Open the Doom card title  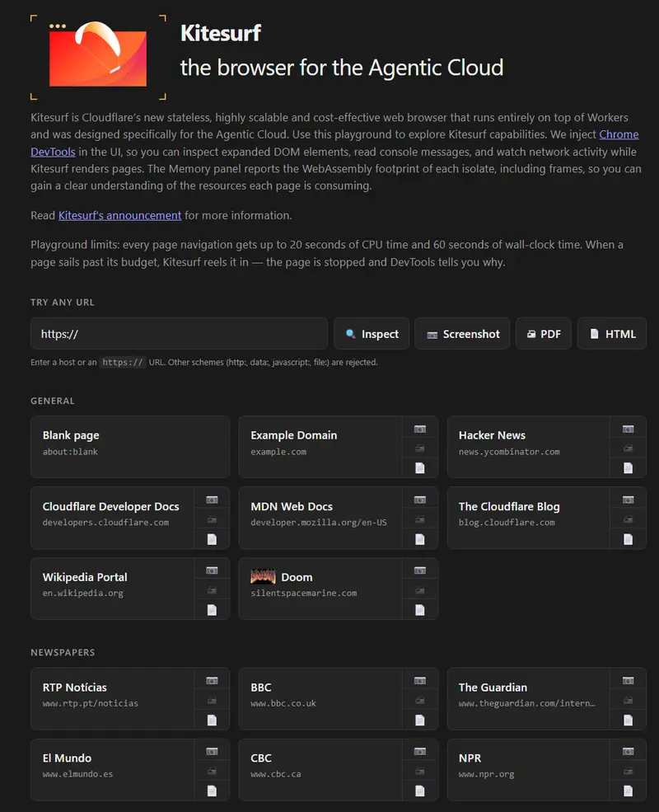pos(297,577)
